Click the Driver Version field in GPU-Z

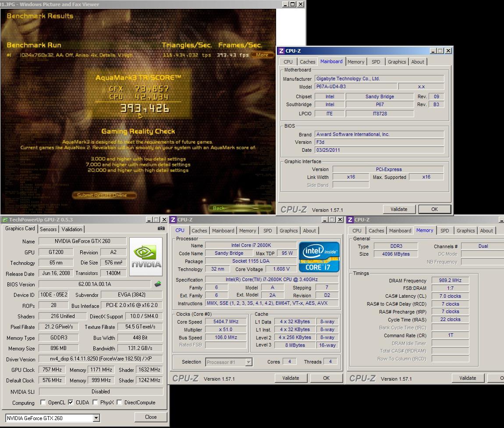point(101,359)
